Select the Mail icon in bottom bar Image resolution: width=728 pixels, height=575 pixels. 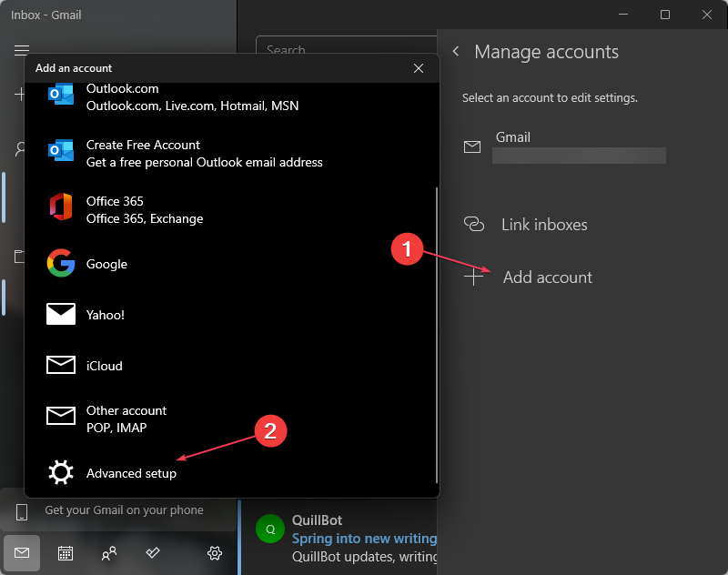[x=22, y=552]
